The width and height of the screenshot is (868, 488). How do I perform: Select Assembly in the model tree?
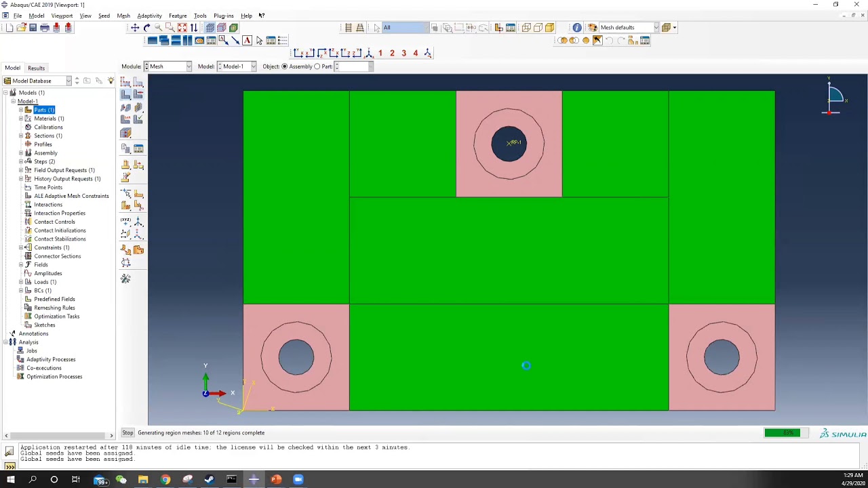pyautogui.click(x=45, y=153)
